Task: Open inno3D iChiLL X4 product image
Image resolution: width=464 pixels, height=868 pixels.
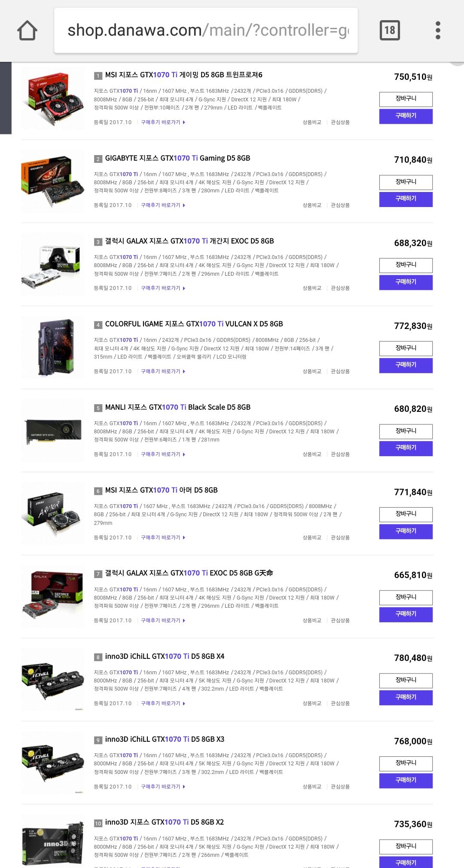Action: [53, 680]
